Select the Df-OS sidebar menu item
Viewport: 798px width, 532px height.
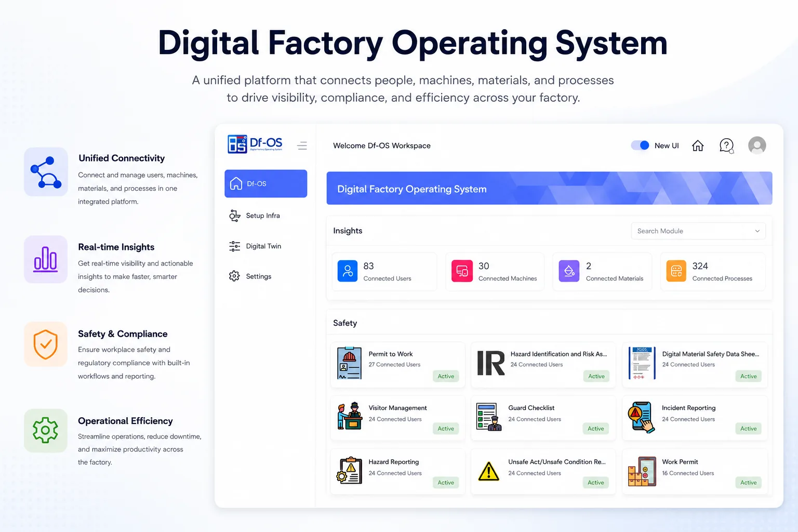click(x=266, y=183)
